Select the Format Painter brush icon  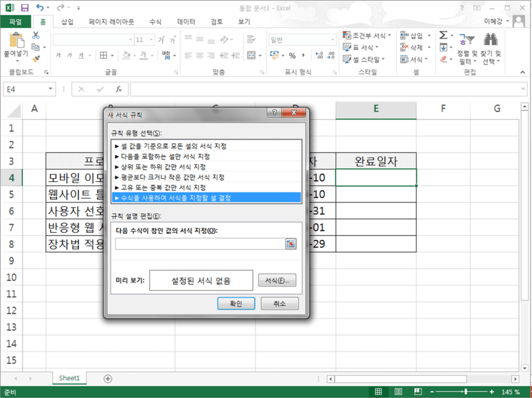pos(36,58)
